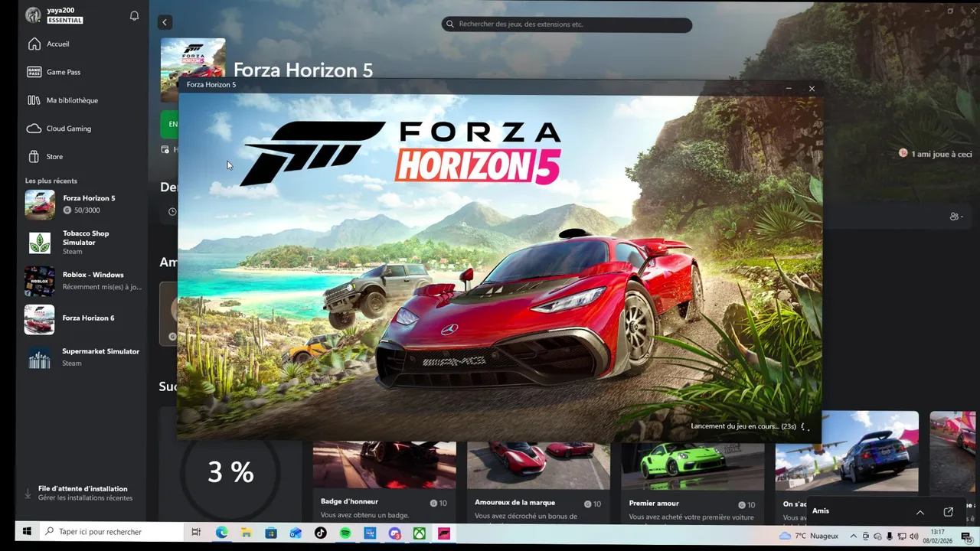Open the blue app left of Discord
This screenshot has height=551, width=980.
[370, 533]
